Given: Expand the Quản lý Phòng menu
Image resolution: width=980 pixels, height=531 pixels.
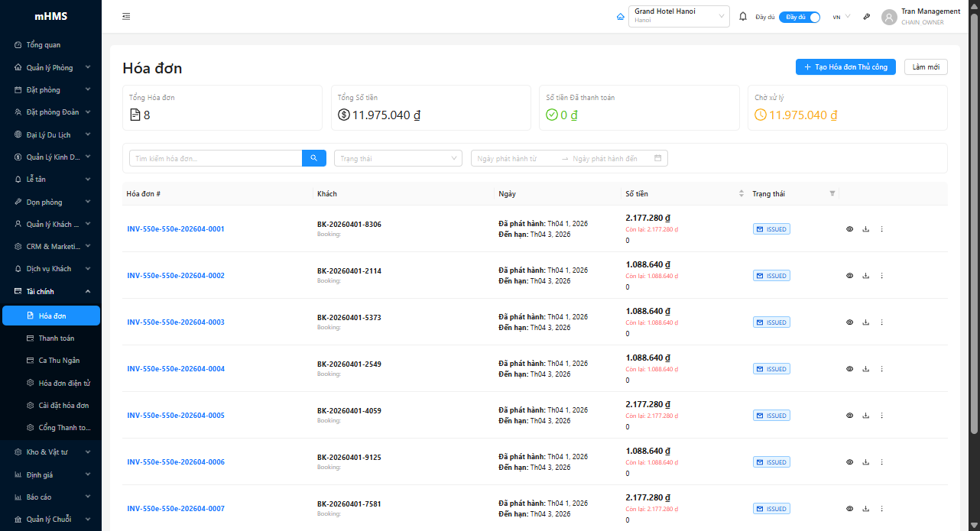Looking at the screenshot, I should [x=50, y=67].
